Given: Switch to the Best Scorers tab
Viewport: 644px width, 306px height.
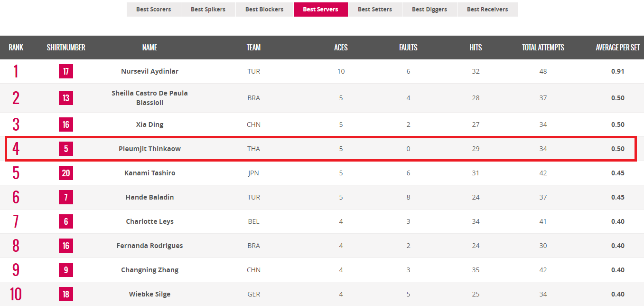Looking at the screenshot, I should [x=153, y=10].
